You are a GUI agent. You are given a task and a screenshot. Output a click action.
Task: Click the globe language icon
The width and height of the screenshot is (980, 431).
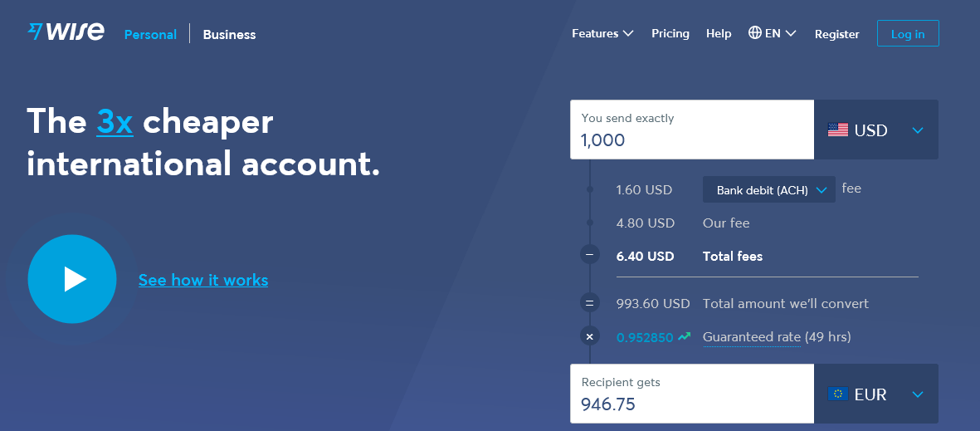[754, 33]
